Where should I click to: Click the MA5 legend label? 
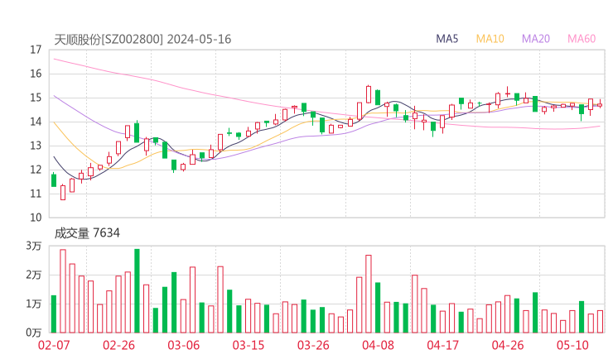tap(446, 39)
